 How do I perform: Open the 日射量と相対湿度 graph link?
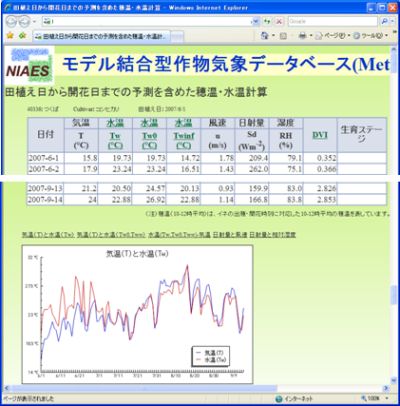click(x=273, y=235)
